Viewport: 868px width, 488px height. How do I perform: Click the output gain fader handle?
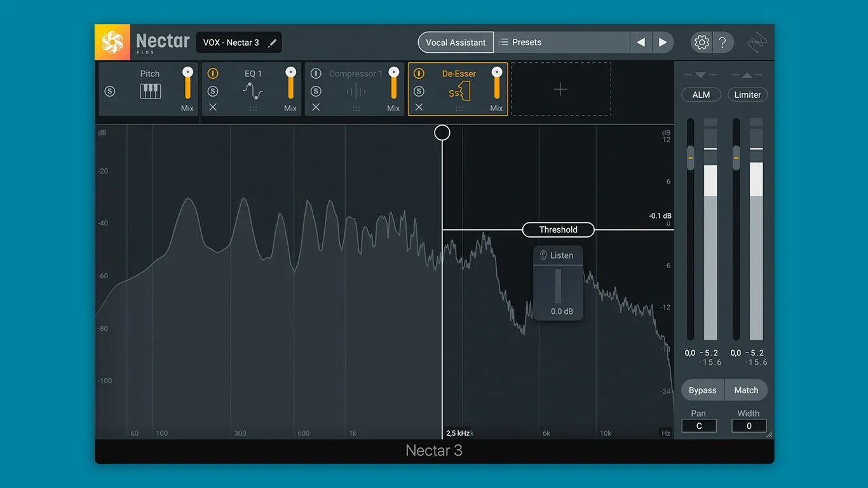pyautogui.click(x=736, y=157)
